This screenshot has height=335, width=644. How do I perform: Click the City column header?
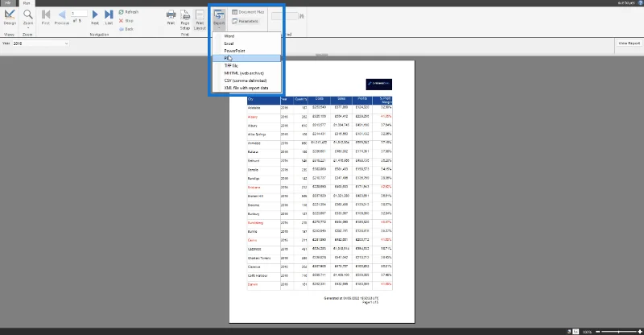coord(264,100)
